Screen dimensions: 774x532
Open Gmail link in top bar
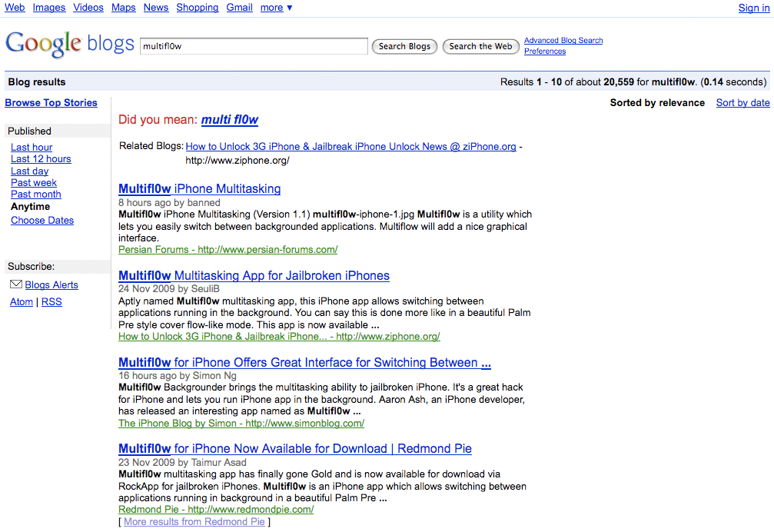[x=239, y=8]
